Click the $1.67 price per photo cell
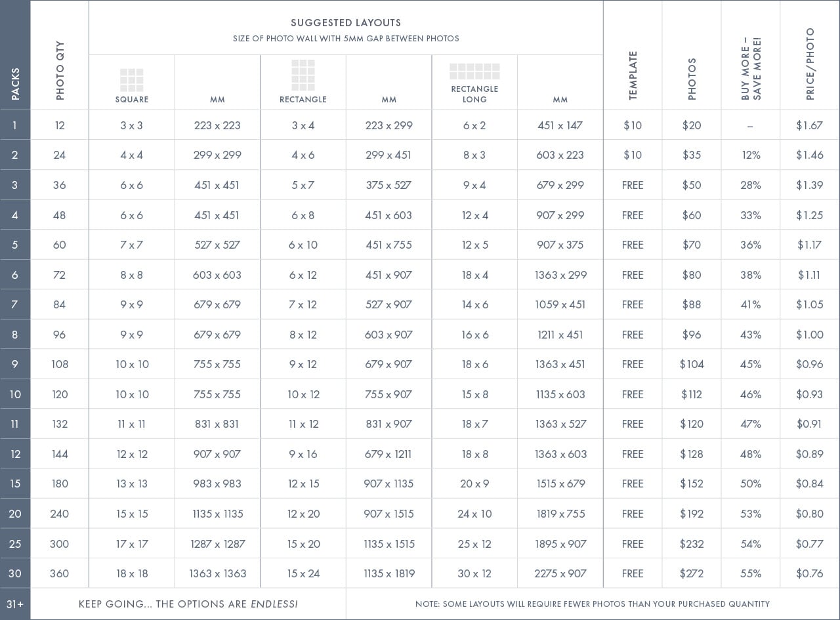 coord(809,125)
